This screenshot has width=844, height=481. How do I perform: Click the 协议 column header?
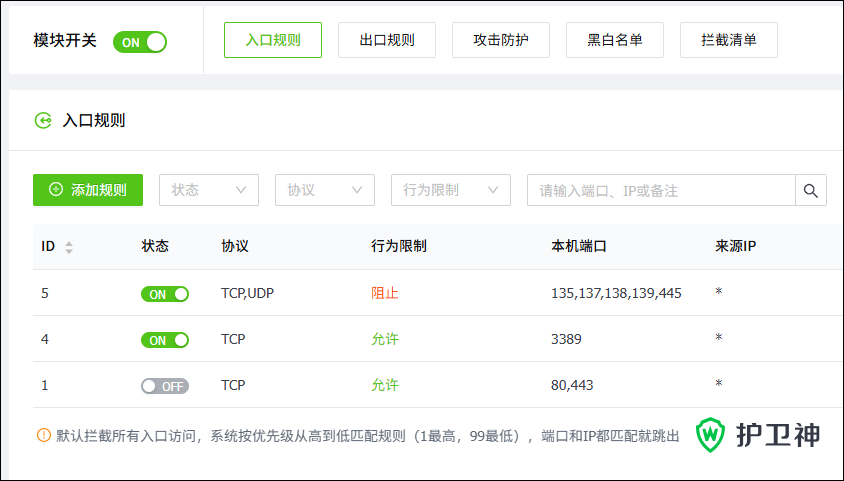point(235,246)
